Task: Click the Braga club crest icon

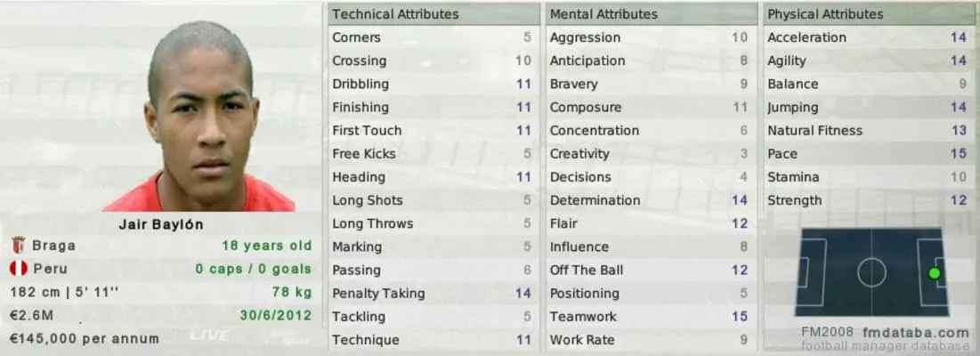Action: click(18, 246)
